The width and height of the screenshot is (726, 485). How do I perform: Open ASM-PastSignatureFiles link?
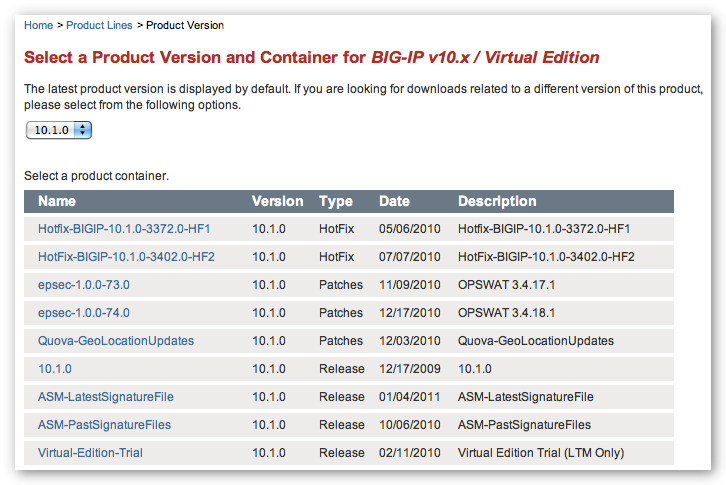pyautogui.click(x=104, y=425)
